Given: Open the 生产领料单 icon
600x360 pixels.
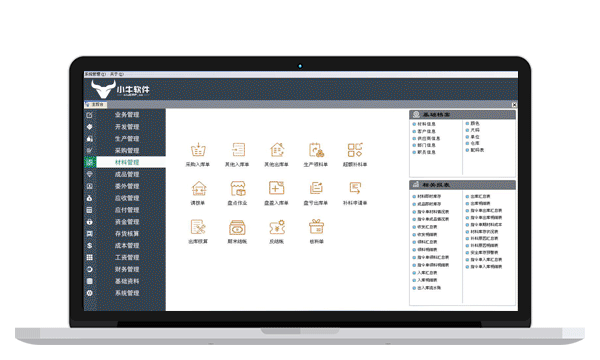Looking at the screenshot, I should point(316,150).
